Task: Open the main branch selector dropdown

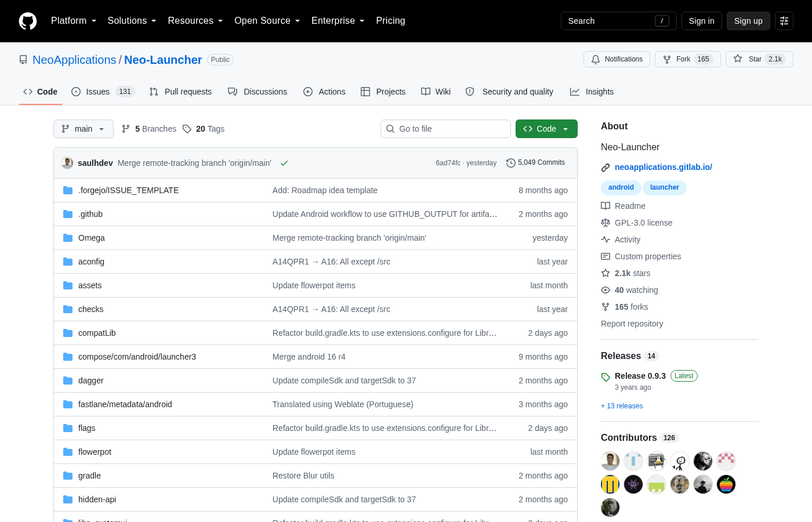Action: (x=84, y=129)
